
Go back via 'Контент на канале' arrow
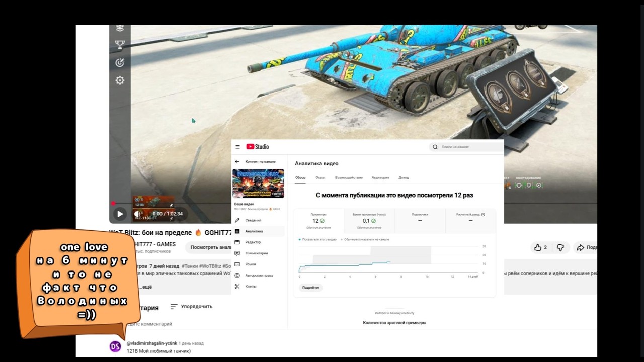[x=237, y=162]
